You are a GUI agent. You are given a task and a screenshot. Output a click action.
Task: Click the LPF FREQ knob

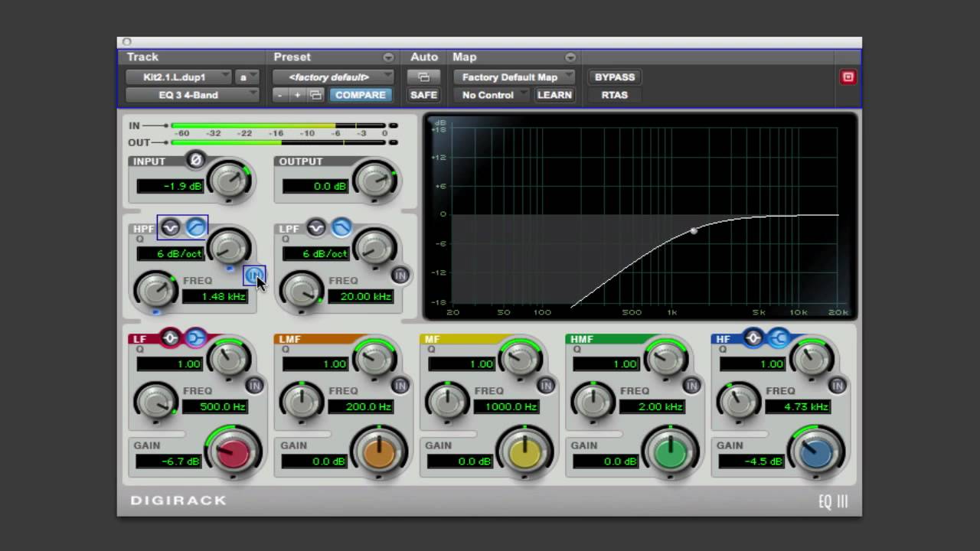click(302, 290)
